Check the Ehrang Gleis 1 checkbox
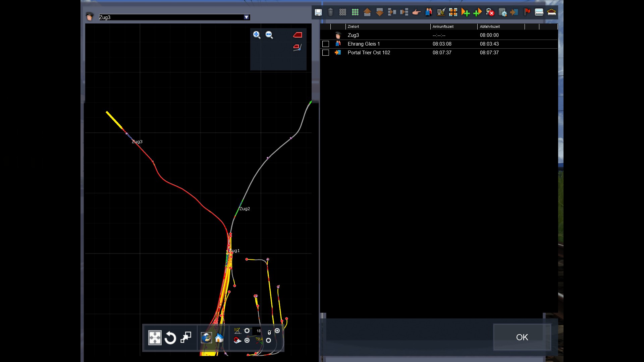644x362 pixels. [x=325, y=44]
